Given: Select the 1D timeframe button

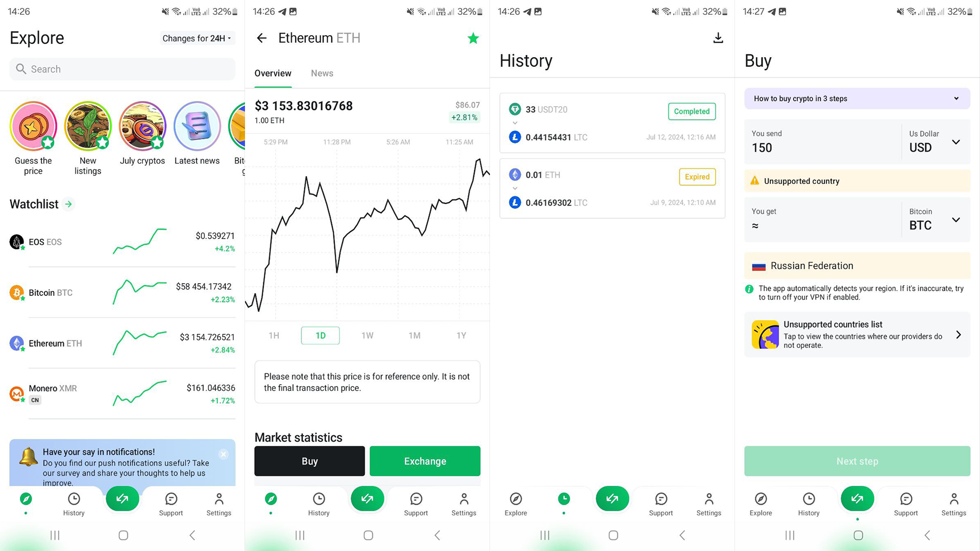Looking at the screenshot, I should pos(321,335).
